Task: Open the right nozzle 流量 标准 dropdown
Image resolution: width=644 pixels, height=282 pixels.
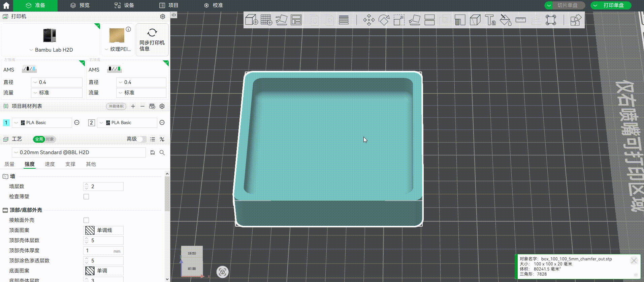Action: coord(141,93)
